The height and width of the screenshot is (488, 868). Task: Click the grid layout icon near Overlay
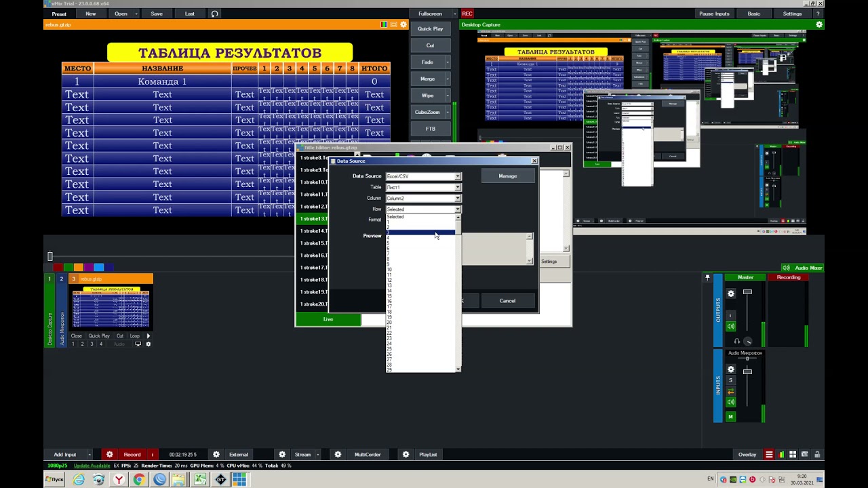pos(793,455)
